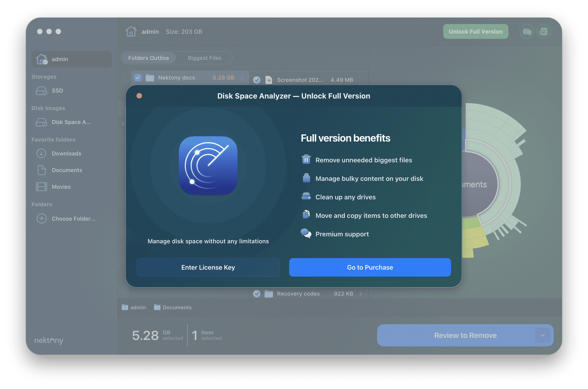Click the Recovery codes folder icon

(269, 294)
